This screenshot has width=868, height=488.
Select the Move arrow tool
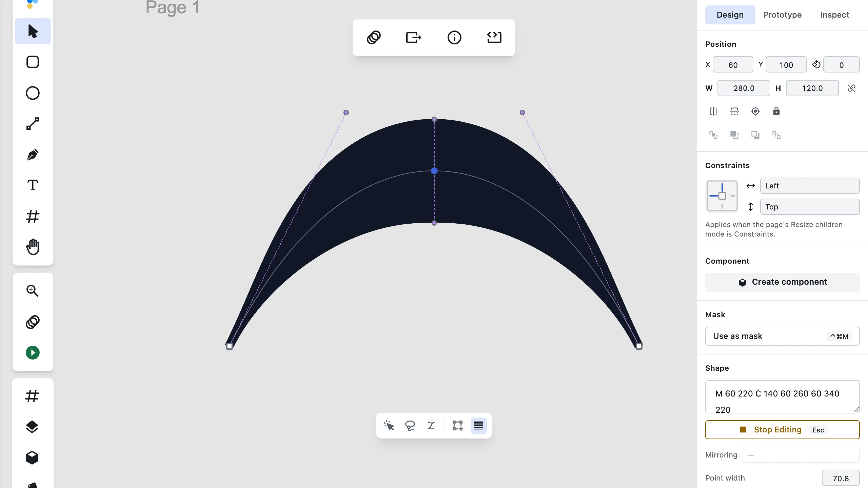(x=33, y=31)
